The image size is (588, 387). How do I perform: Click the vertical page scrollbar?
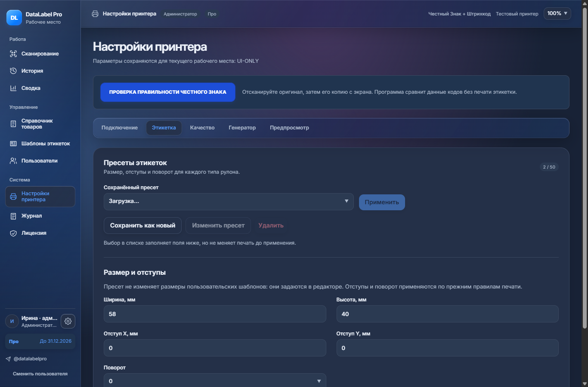point(585,168)
